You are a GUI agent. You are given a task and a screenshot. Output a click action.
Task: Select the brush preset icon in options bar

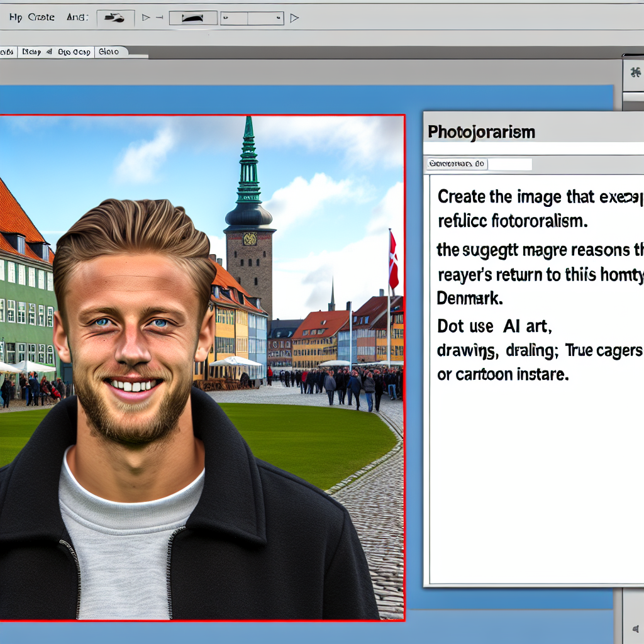115,18
